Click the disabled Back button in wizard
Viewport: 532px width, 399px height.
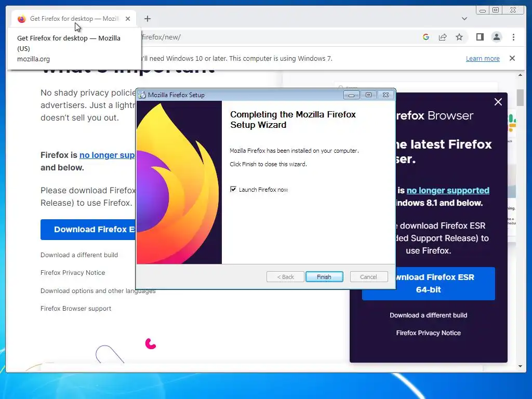click(x=285, y=277)
